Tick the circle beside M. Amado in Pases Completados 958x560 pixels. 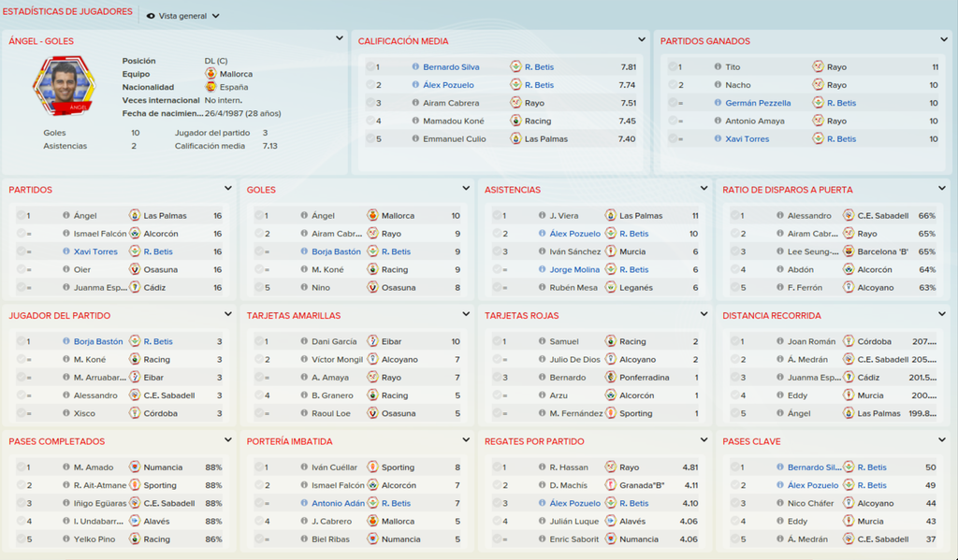coord(22,467)
